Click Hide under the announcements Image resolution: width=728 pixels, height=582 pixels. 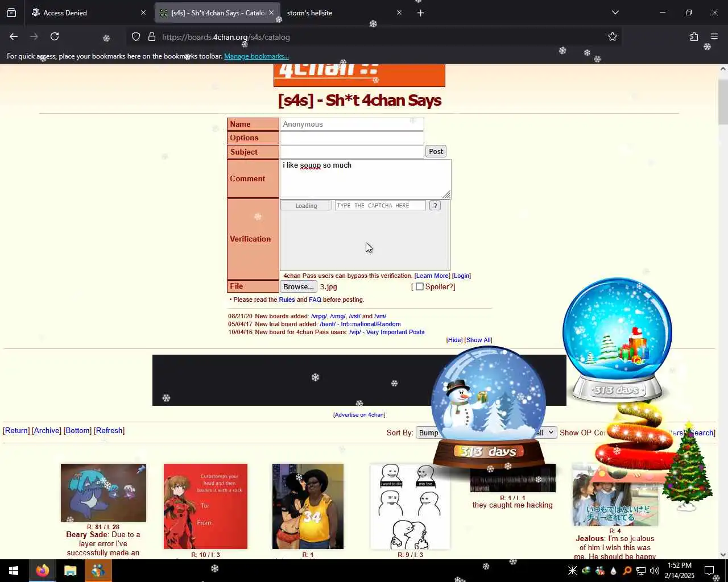(454, 340)
